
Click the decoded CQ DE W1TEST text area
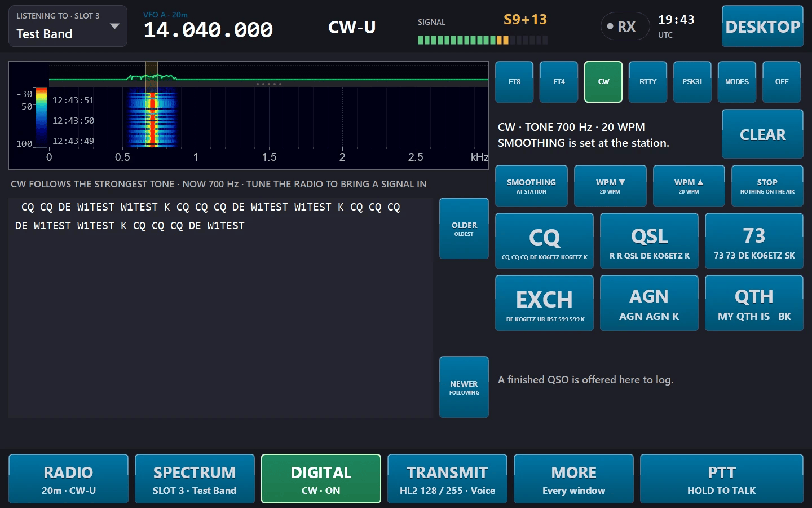(x=220, y=307)
